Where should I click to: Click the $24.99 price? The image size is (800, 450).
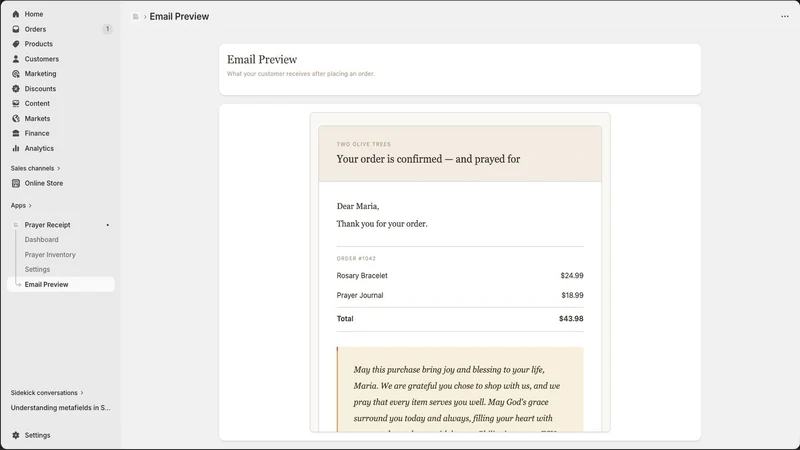572,276
